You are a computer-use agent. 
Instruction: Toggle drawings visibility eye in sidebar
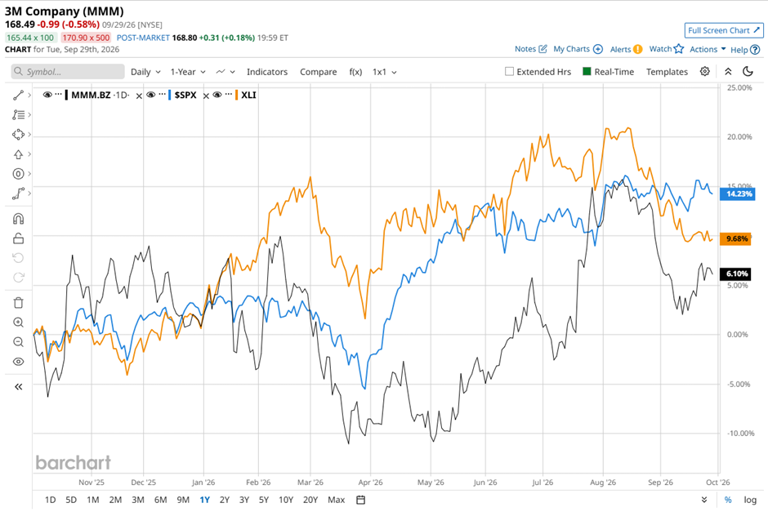coord(18,362)
